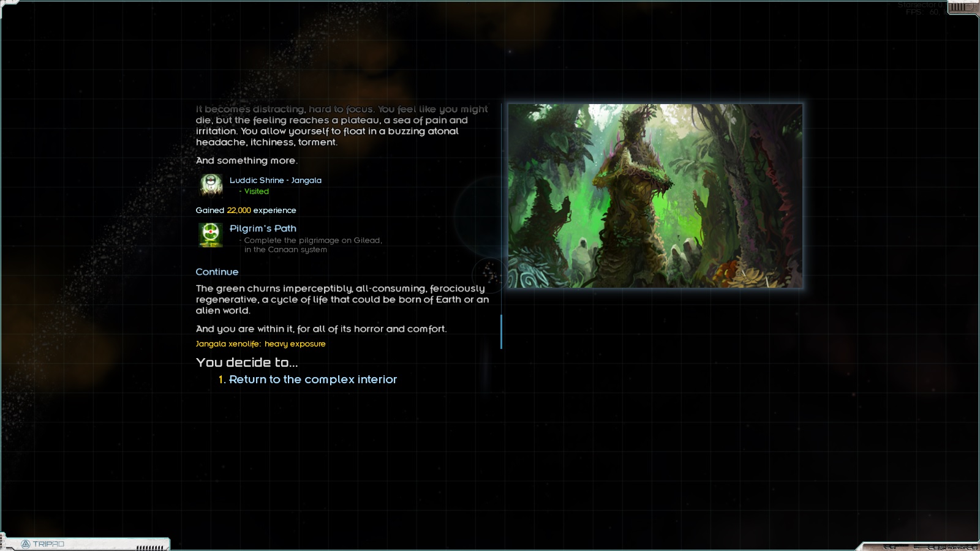
Task: Click the jungle shrine illustration
Action: click(x=655, y=196)
